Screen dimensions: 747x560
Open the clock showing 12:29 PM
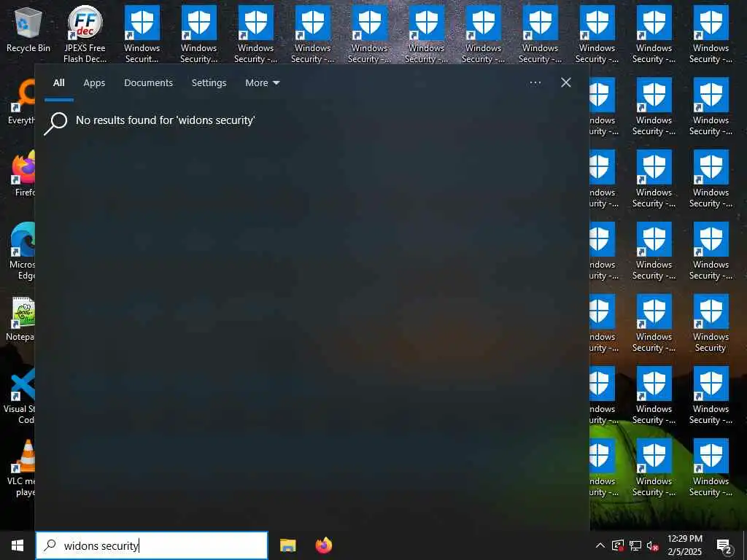(685, 545)
